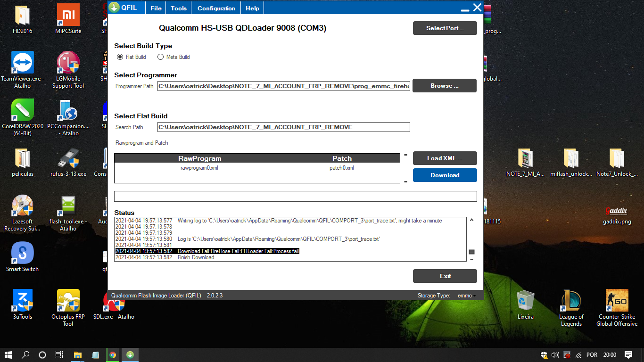Select rufus-3-13.exe desktop icon

point(68,163)
